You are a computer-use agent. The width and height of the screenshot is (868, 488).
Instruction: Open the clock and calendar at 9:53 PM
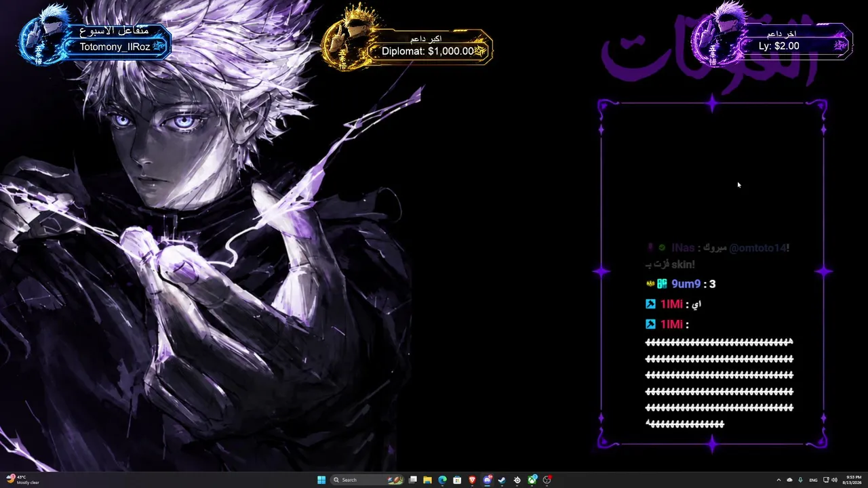[x=851, y=480]
